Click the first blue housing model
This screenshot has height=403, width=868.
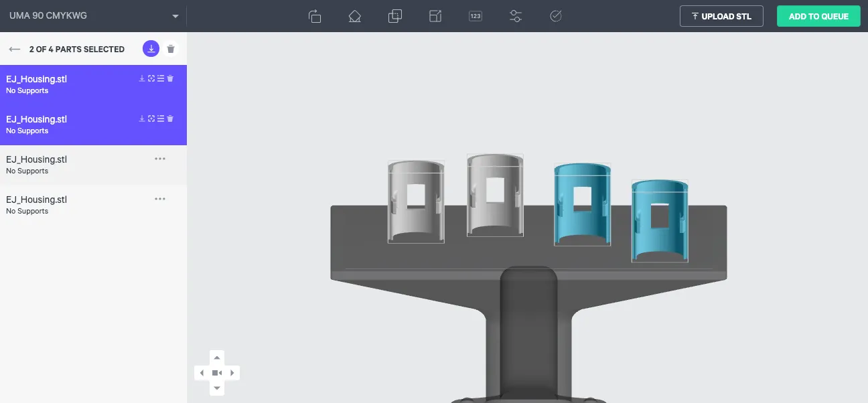(582, 205)
